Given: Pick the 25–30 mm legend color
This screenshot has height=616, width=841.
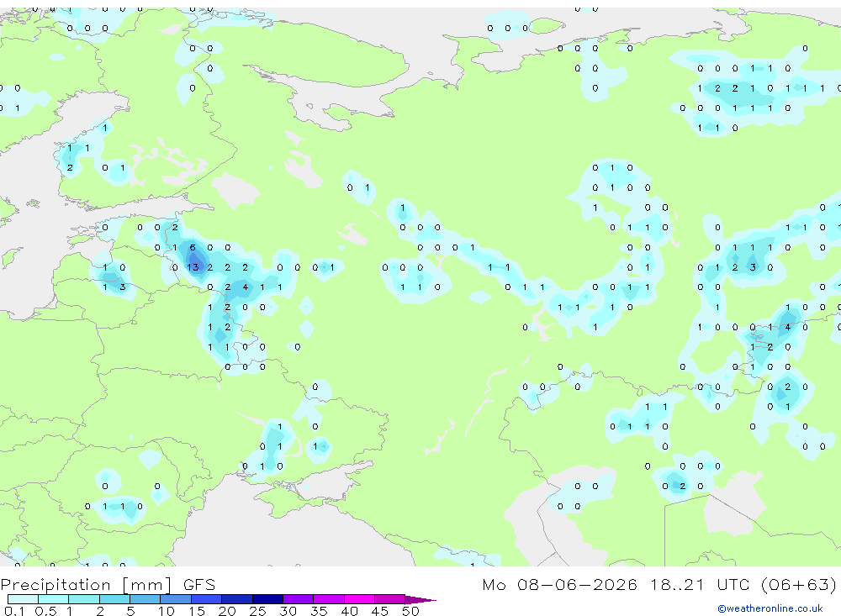Looking at the screenshot, I should coord(267,599).
